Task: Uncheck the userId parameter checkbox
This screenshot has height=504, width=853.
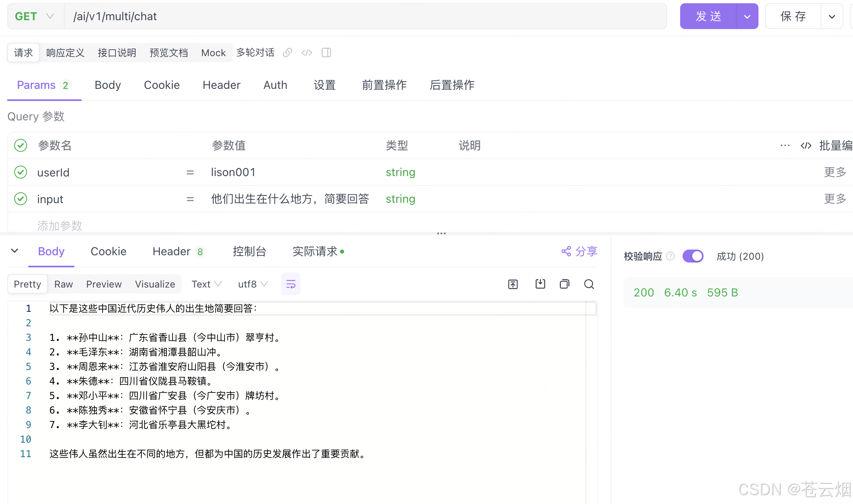Action: (21, 172)
